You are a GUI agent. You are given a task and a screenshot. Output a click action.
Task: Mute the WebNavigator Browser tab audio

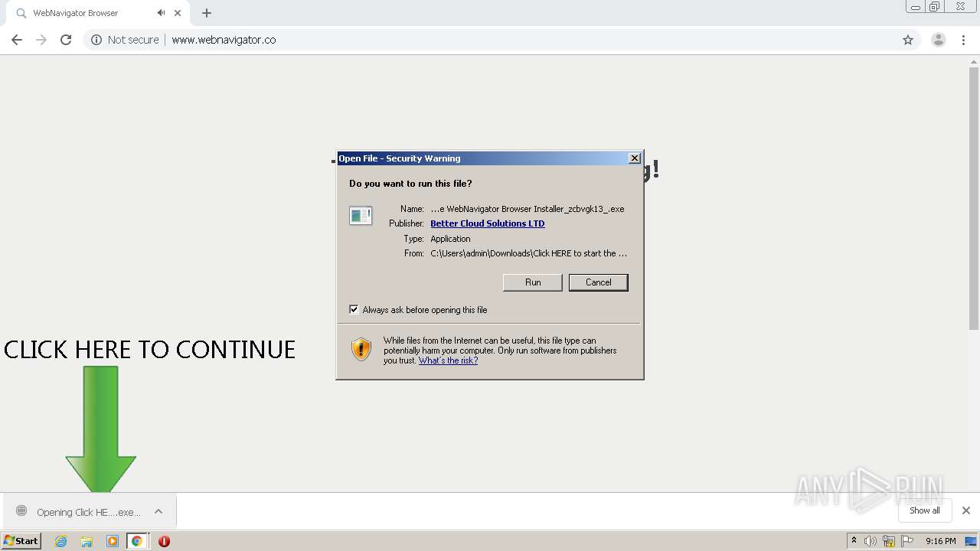(x=161, y=13)
